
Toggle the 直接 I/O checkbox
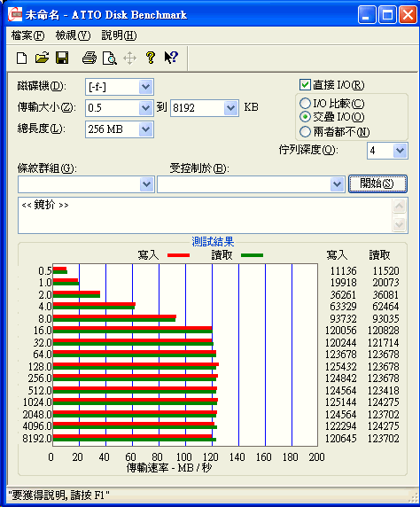[305, 85]
